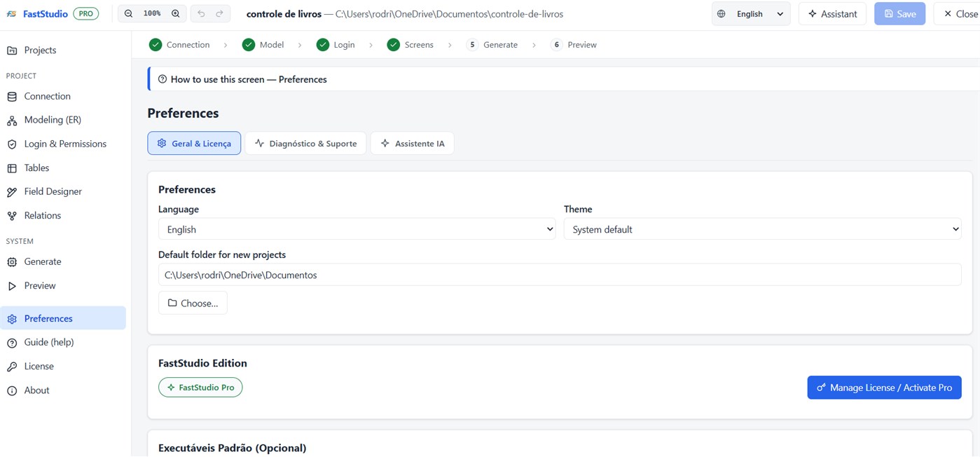Select Preferences in the sidebar

tap(63, 318)
